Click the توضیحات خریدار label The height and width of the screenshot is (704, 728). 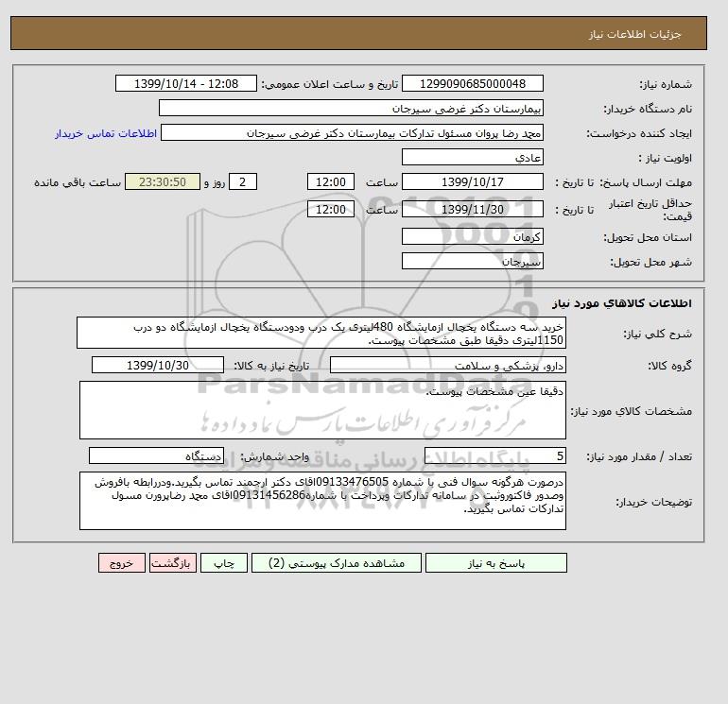pyautogui.click(x=653, y=502)
